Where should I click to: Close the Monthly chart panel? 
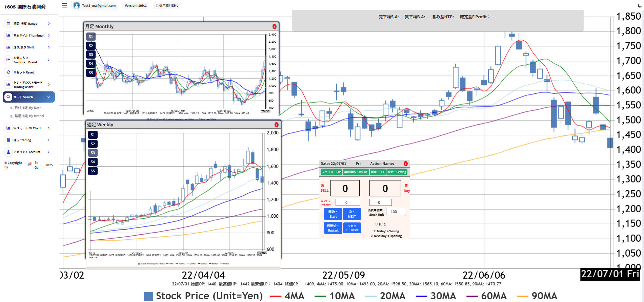[x=274, y=27]
